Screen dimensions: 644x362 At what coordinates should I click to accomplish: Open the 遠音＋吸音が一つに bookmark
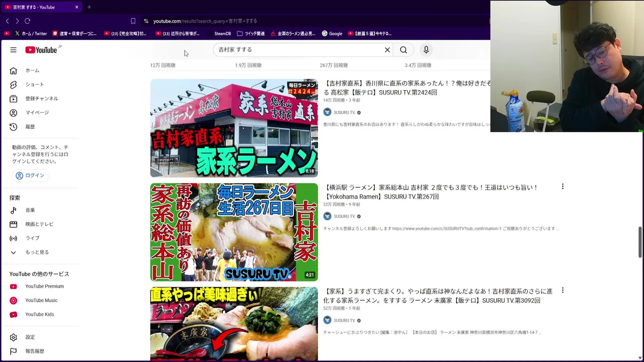74,34
